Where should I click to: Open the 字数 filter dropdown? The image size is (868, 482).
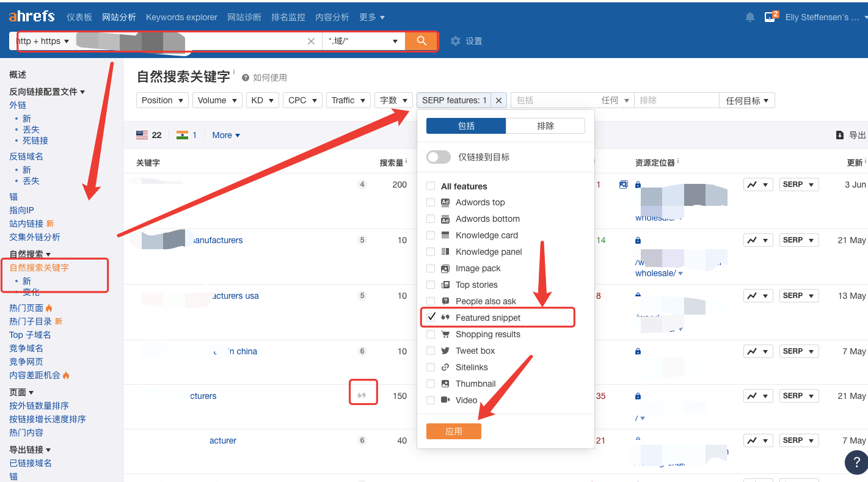(x=393, y=100)
